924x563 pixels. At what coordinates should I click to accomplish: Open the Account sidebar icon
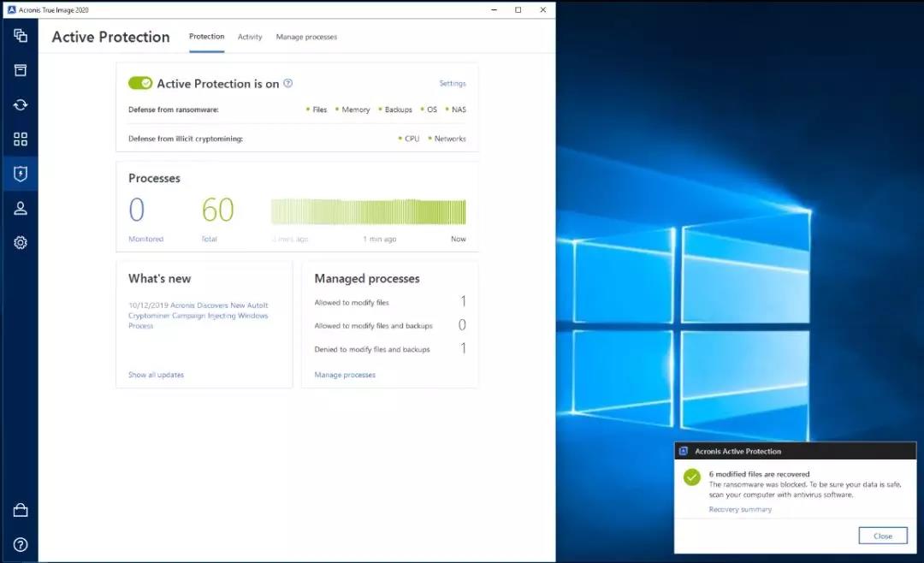point(21,209)
